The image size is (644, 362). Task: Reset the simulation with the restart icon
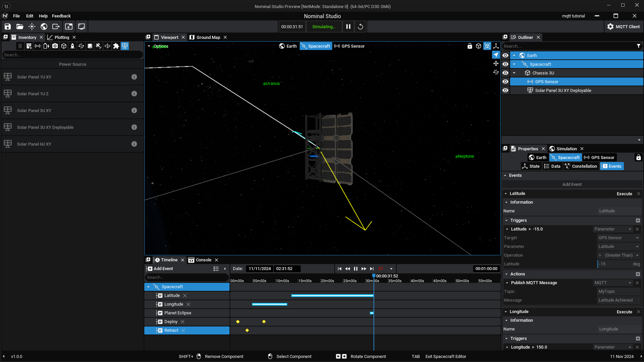[x=360, y=27]
